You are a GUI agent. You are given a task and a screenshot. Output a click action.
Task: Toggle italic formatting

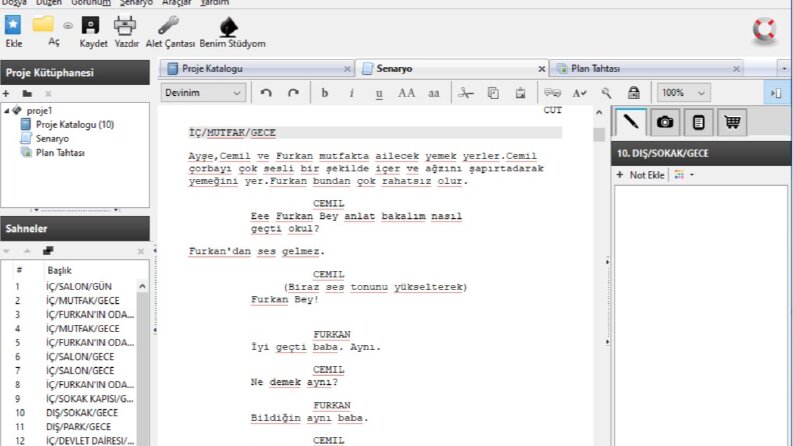(351, 93)
